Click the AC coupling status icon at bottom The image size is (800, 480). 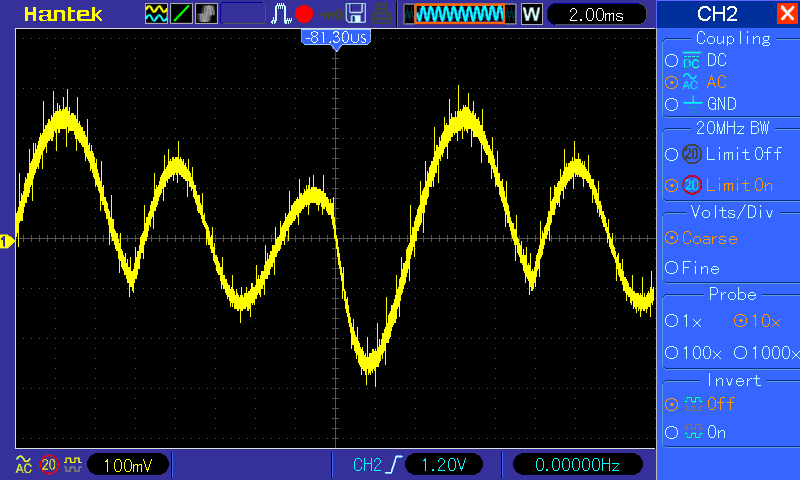(x=23, y=464)
